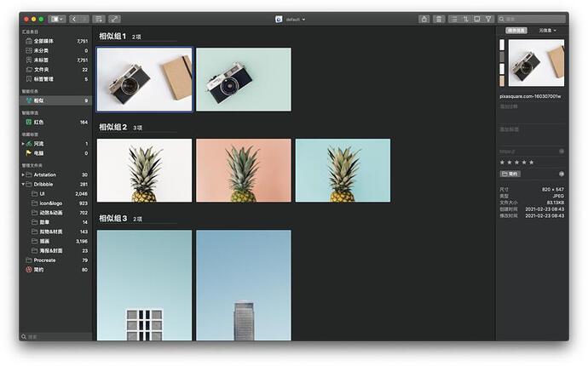The image size is (588, 366).
Task: Select the pink background pineapple thumbnail
Action: tap(244, 170)
